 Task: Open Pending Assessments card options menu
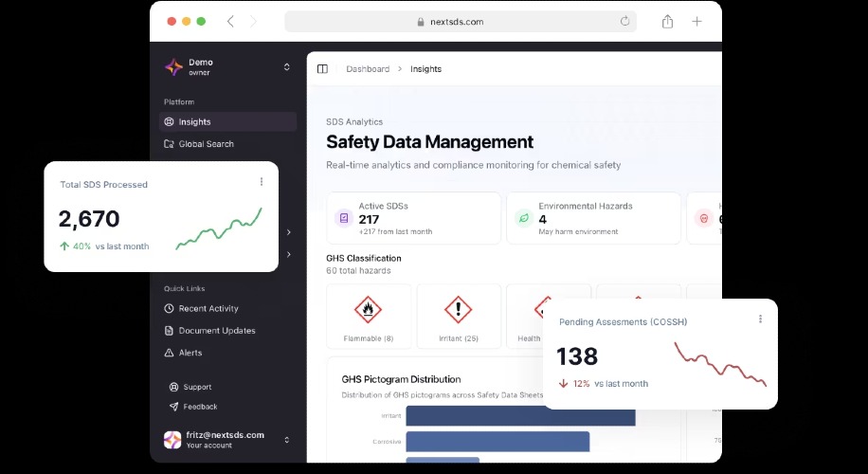[760, 319]
